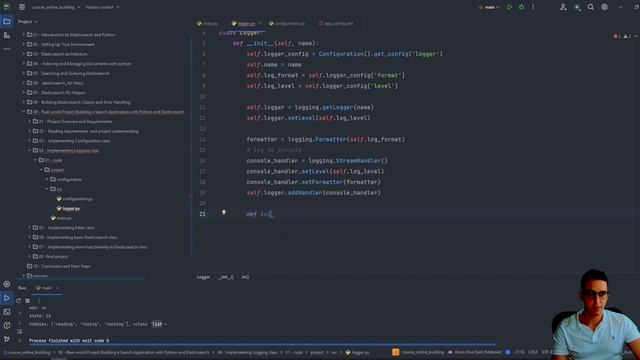
Task: Open More Actions next to Debug
Action: pos(533,7)
